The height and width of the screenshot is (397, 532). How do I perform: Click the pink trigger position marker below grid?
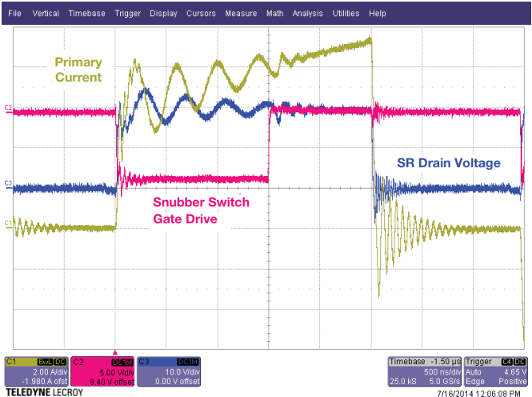pos(115,351)
